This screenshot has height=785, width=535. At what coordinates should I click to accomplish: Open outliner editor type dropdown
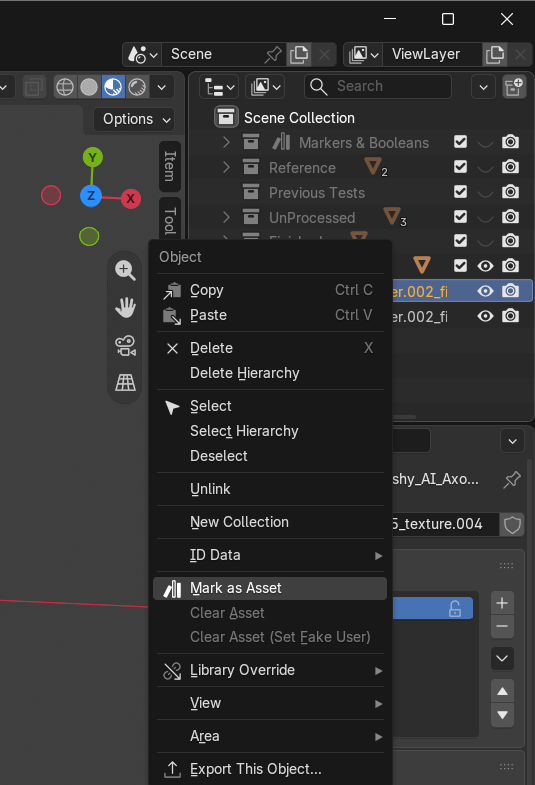[x=219, y=87]
